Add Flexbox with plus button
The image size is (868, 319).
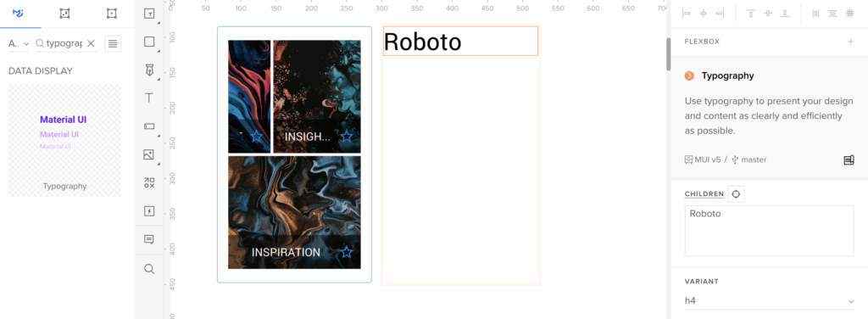850,42
